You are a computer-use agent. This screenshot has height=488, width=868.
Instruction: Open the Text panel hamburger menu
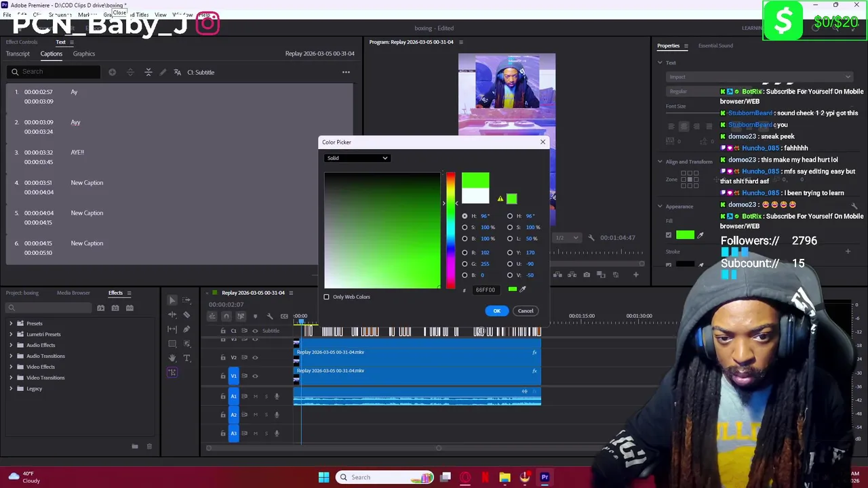pyautogui.click(x=73, y=42)
